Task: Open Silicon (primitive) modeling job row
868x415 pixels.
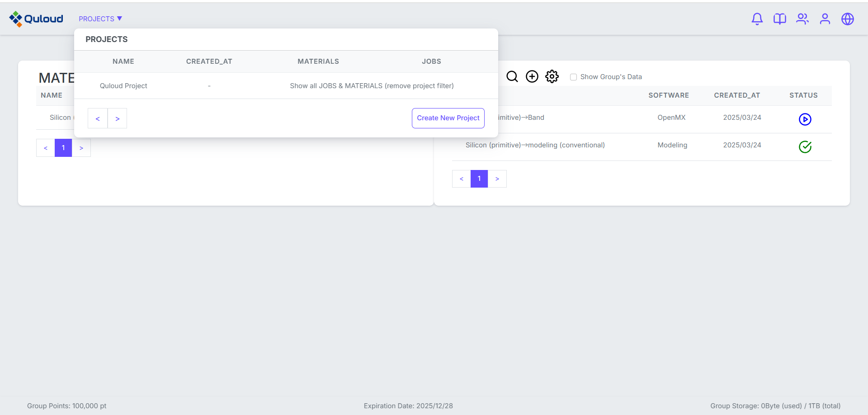Action: coord(535,145)
